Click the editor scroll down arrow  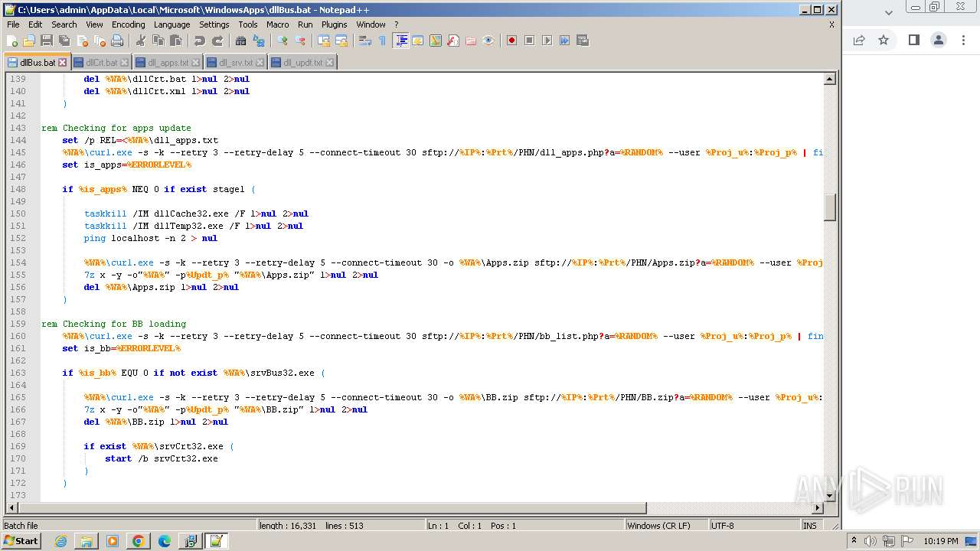coord(829,496)
